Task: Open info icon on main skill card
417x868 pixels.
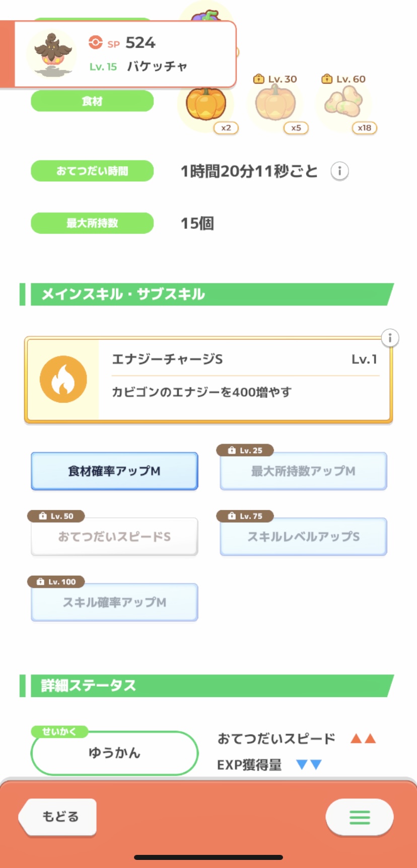Action: (x=390, y=338)
